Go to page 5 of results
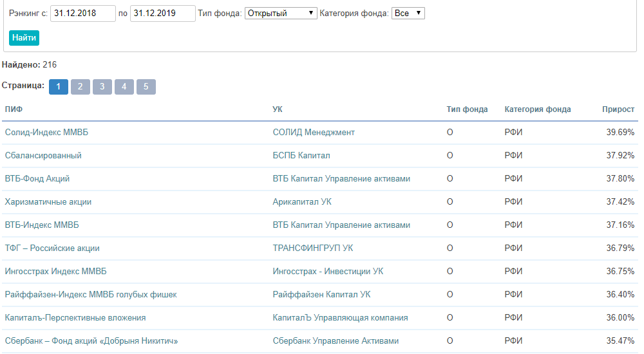The width and height of the screenshot is (644, 354). click(146, 87)
